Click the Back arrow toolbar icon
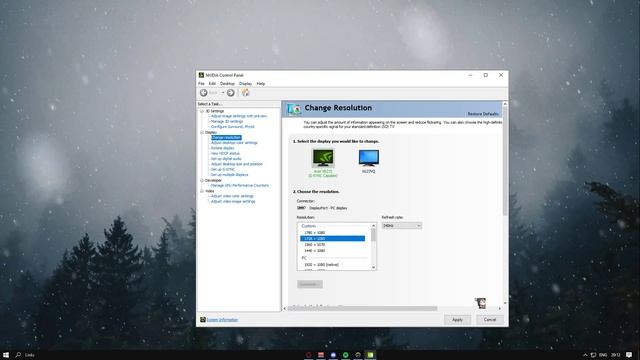 point(203,93)
